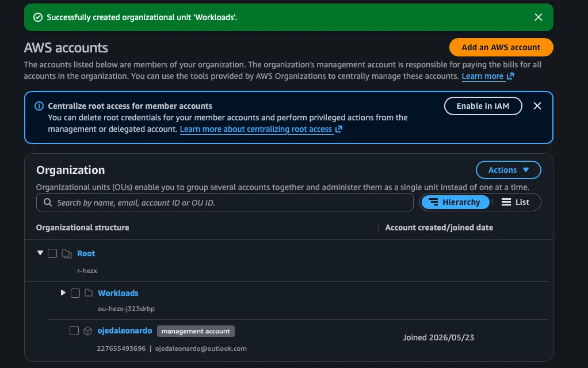Click external link icon after centralizing root access
Viewport: 588px width, 368px height.
coord(339,129)
